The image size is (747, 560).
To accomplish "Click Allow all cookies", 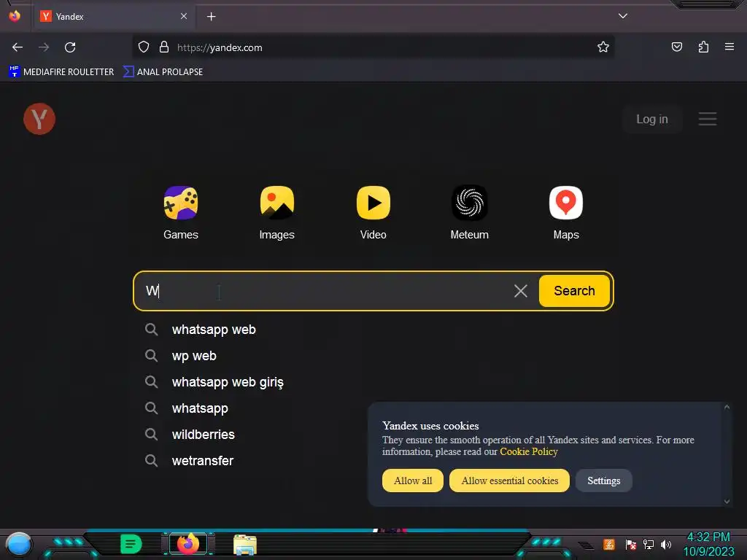I will pos(413,481).
